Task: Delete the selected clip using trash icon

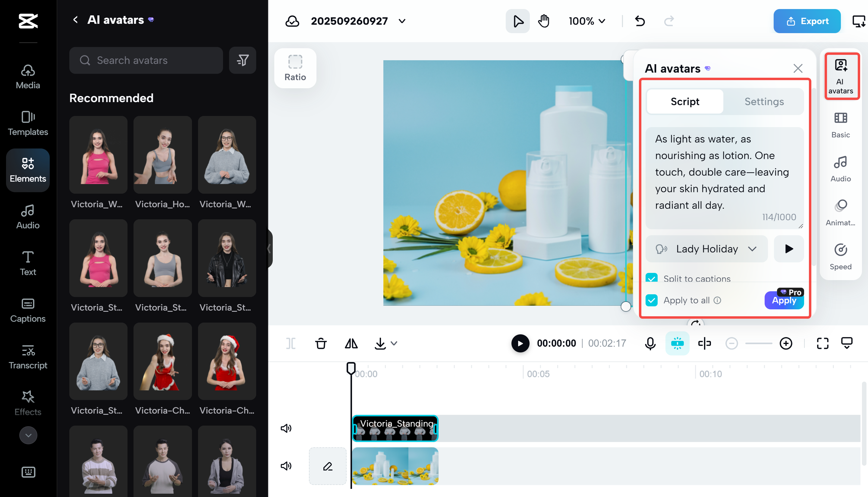Action: 321,343
